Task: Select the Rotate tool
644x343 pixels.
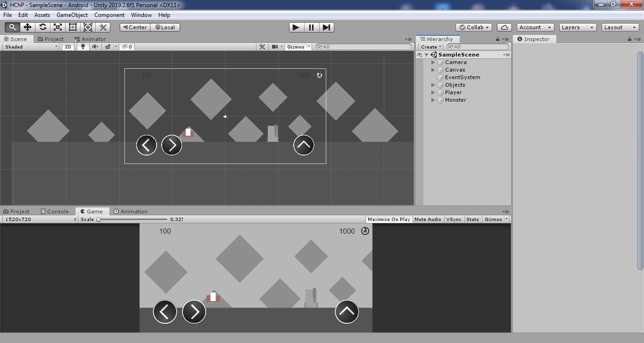Action: (42, 27)
